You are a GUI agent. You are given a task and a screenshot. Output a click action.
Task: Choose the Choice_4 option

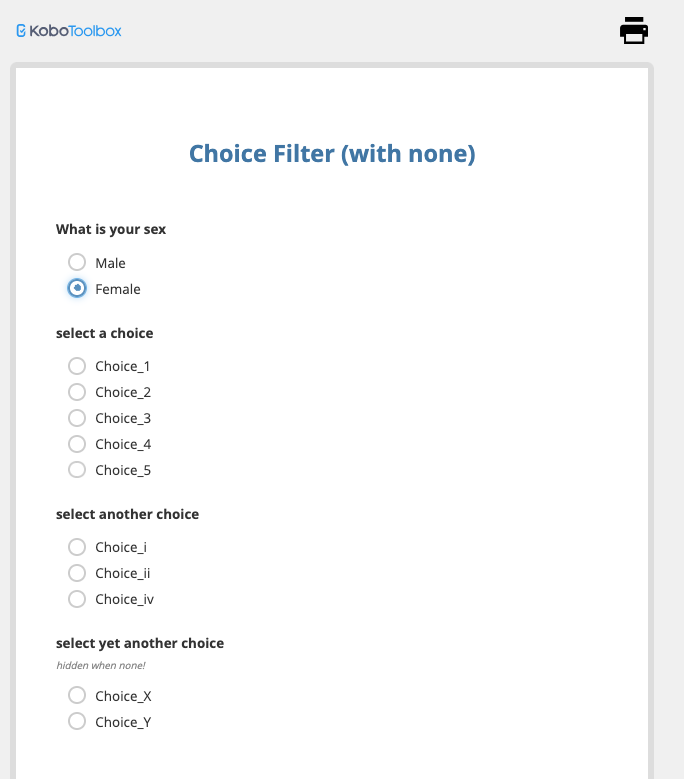(x=77, y=444)
